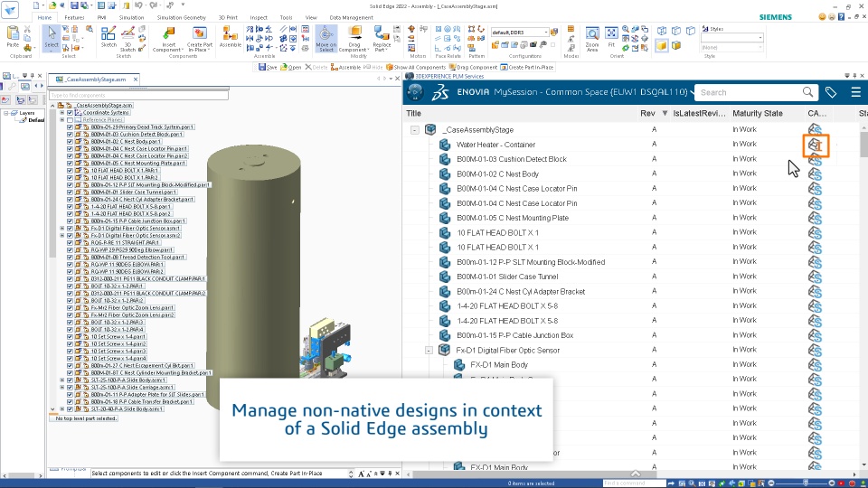
Task: Switch to the Features ribbon tab
Action: (x=74, y=18)
